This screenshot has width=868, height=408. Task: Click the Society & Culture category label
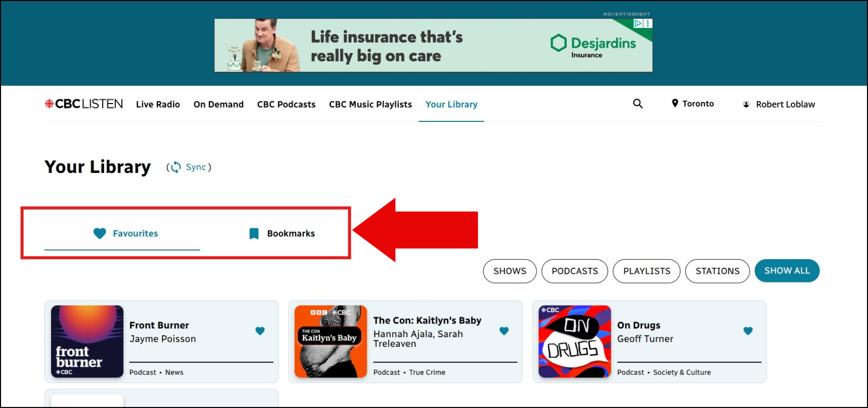(x=682, y=372)
